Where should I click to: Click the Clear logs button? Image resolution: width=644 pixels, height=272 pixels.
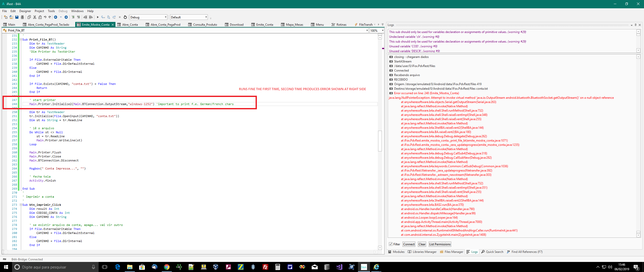422,244
